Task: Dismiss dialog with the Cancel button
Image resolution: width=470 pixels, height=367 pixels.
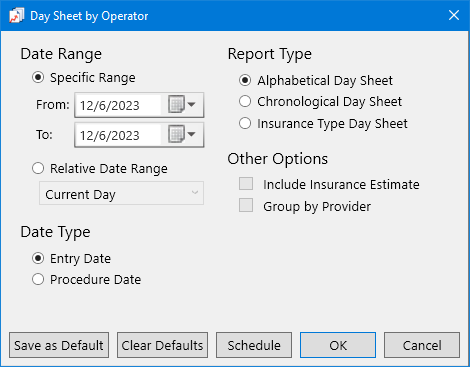Action: tap(422, 345)
